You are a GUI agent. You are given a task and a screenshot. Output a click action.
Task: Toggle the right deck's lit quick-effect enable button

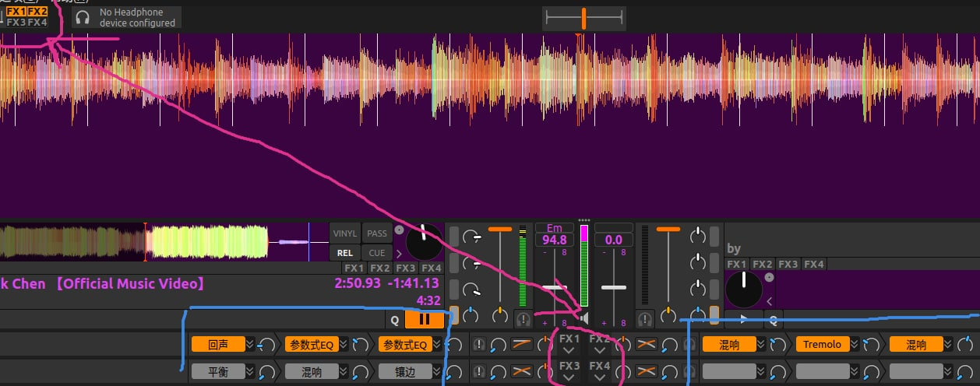click(714, 315)
